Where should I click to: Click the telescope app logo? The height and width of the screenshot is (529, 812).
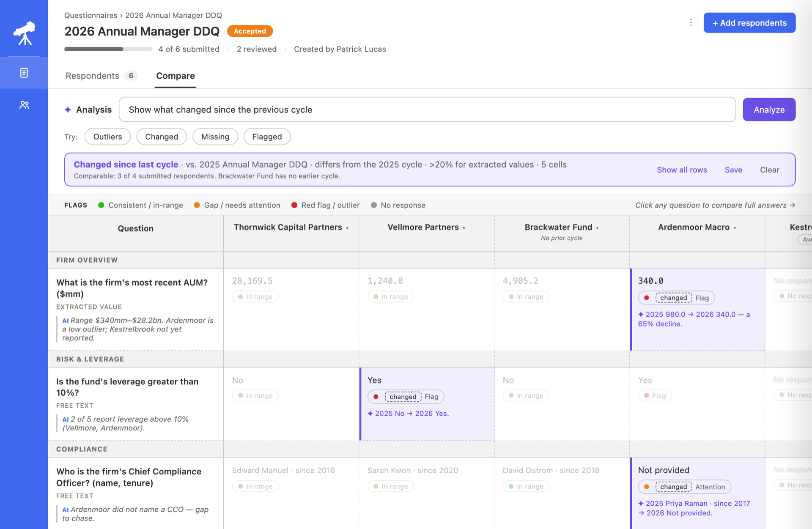24,33
